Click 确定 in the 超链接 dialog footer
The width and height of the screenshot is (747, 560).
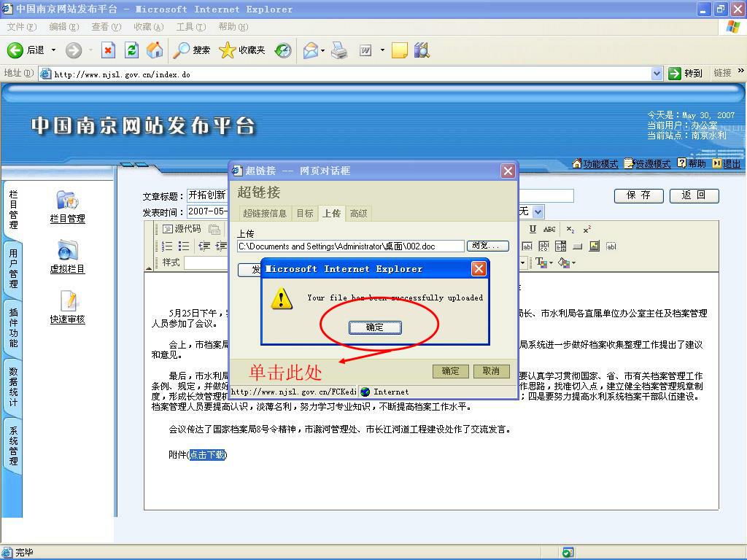450,371
